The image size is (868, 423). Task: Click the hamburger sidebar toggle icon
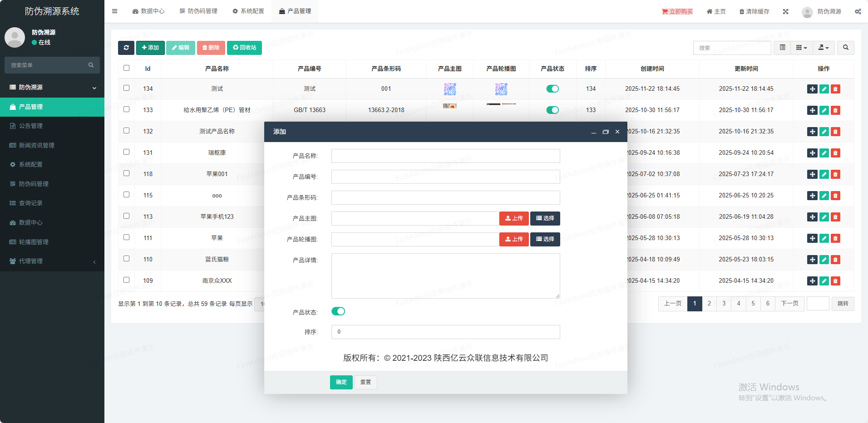pyautogui.click(x=115, y=11)
